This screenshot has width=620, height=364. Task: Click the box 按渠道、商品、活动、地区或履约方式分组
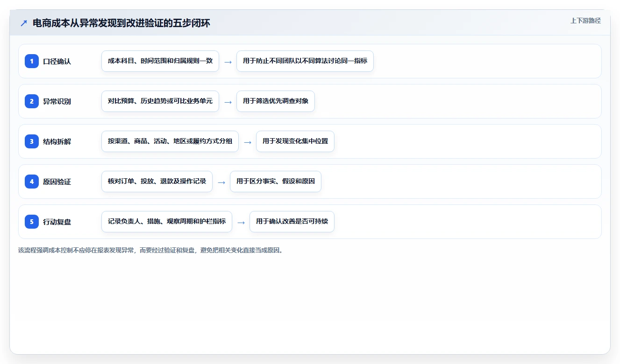coord(170,141)
